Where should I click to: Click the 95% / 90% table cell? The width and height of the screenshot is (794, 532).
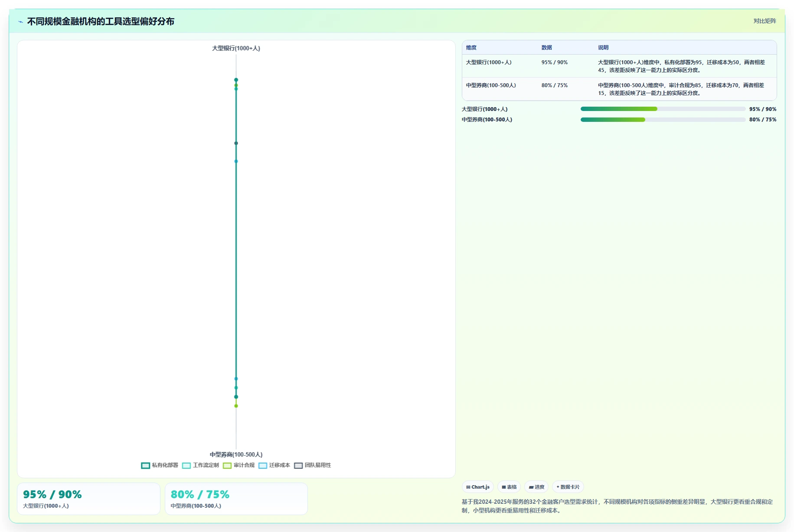pos(554,62)
